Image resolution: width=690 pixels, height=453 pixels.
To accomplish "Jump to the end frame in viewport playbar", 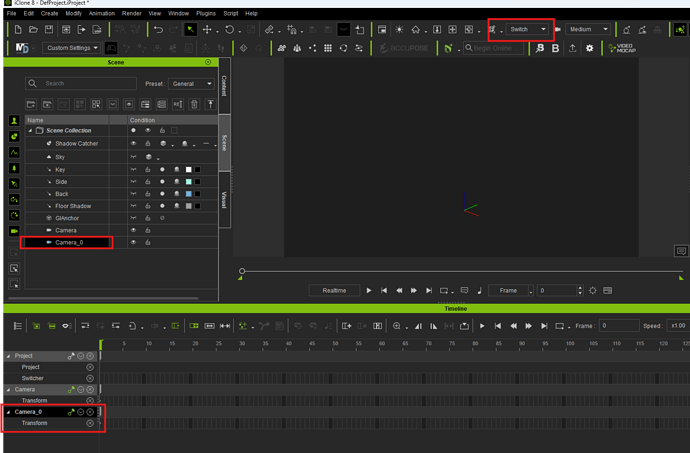I will 429,291.
